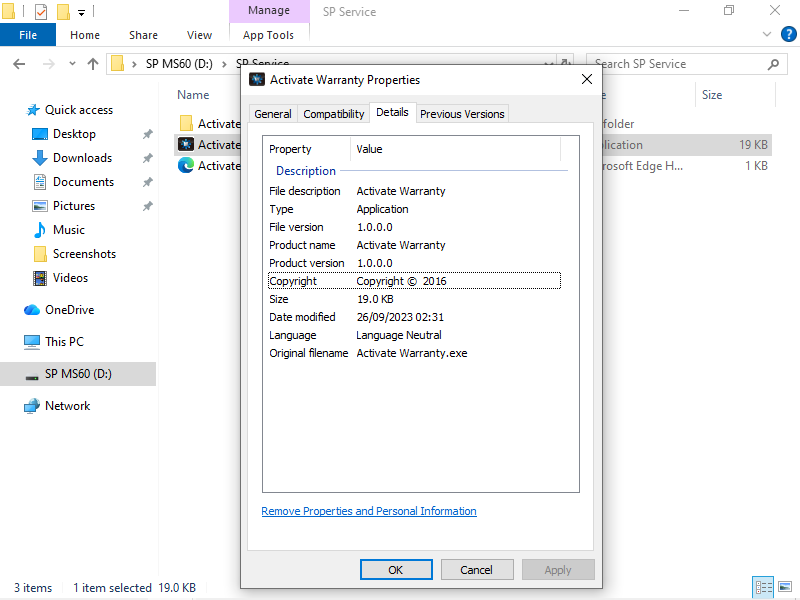Click the Properties icon in the title bar toolbar

click(41, 12)
